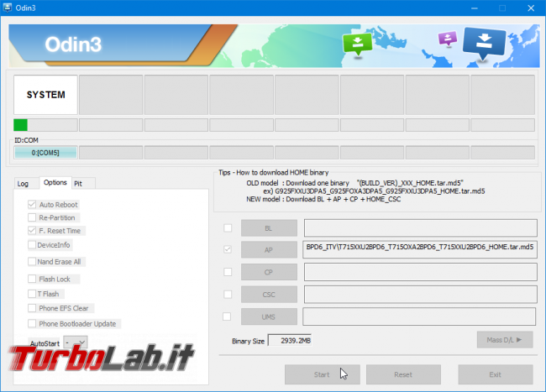Toggle the F. Reset Time checkbox
The image size is (546, 392).
point(32,231)
